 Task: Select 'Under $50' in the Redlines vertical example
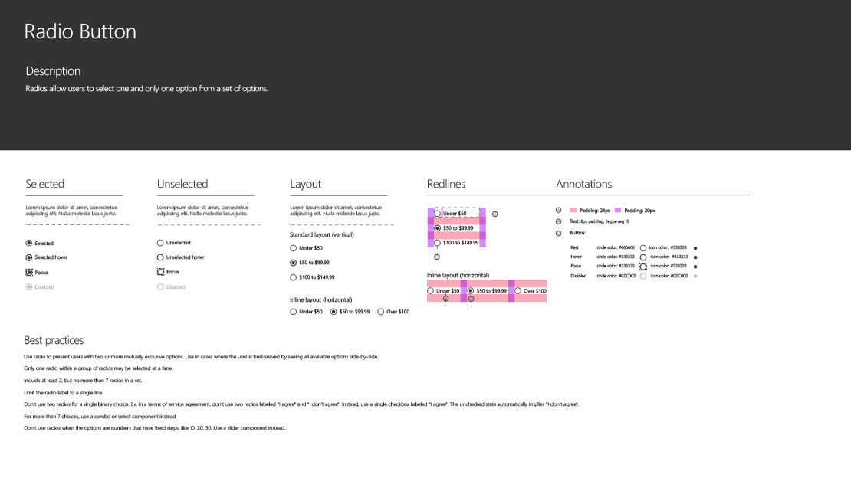(x=438, y=214)
